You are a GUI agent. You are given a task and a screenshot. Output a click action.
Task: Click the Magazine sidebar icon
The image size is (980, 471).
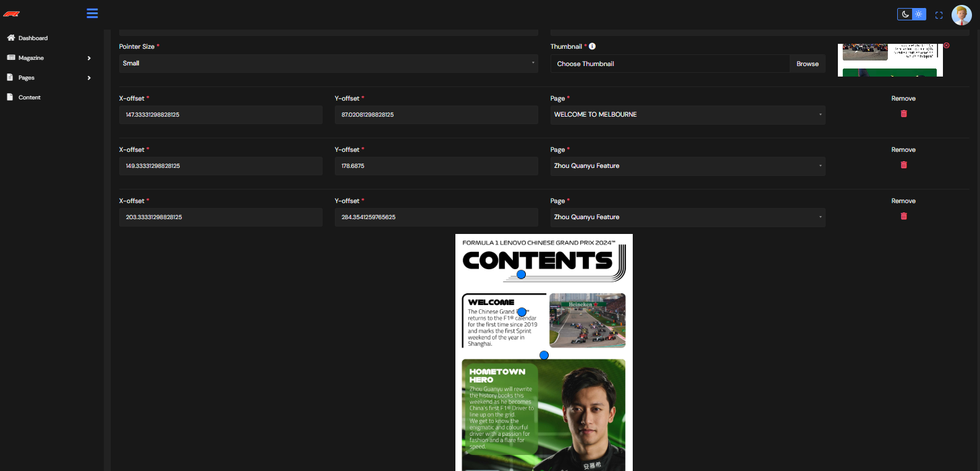11,57
